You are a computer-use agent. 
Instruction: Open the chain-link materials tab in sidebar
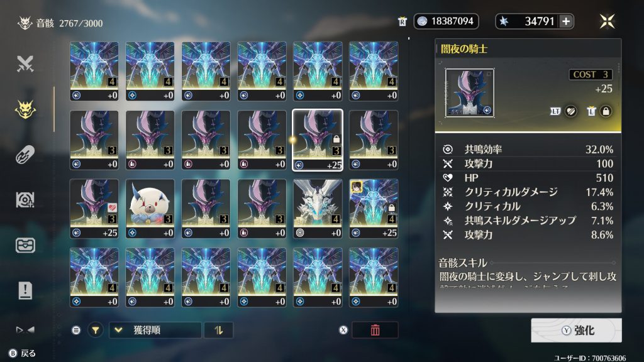tap(25, 155)
